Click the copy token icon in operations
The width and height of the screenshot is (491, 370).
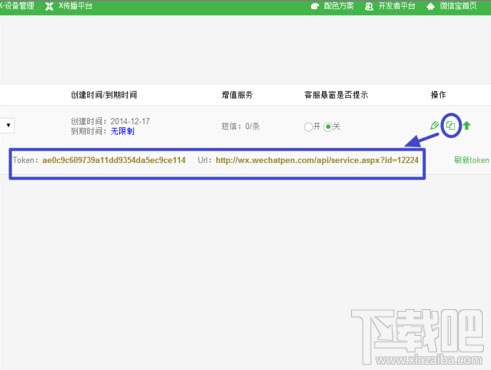[x=451, y=125]
